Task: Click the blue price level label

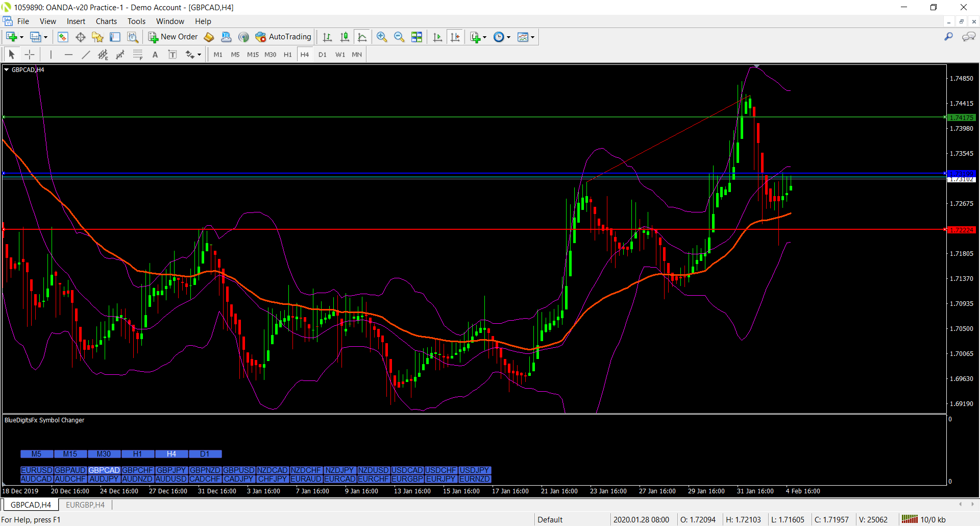Action: (962, 174)
